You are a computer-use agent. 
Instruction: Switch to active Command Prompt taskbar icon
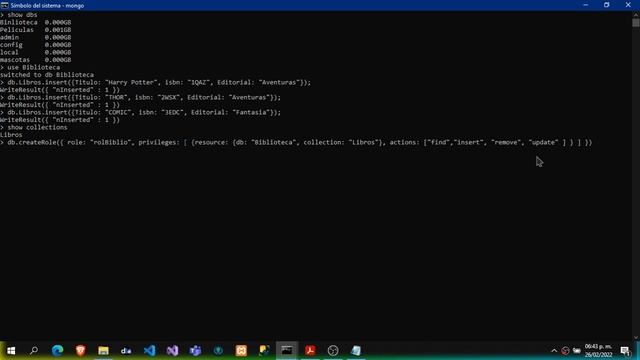coord(287,350)
